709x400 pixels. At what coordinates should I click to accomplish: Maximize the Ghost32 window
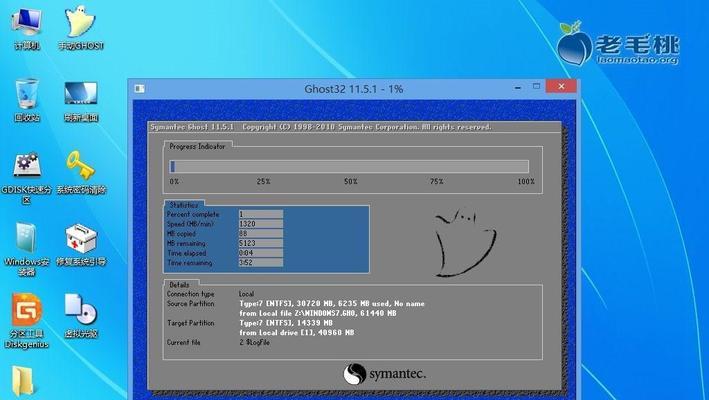click(537, 86)
